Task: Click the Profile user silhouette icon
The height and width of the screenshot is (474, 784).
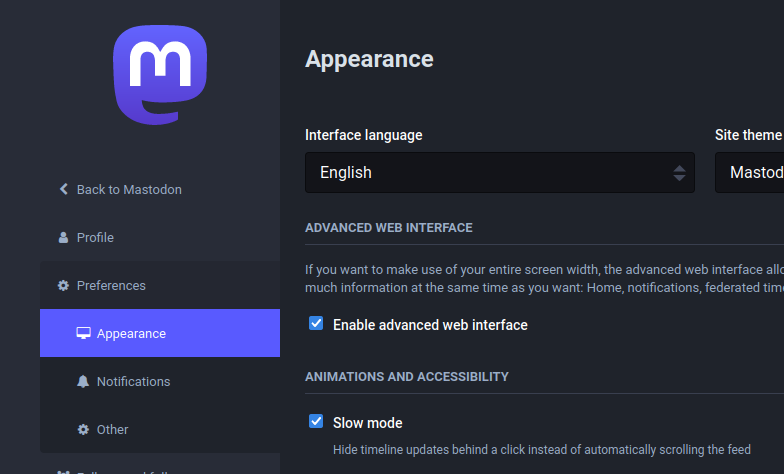Action: [x=64, y=237]
